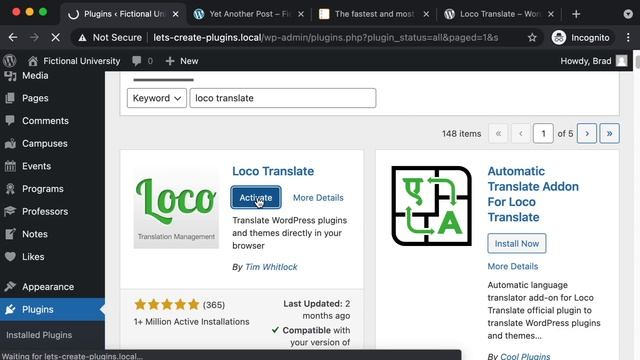The height and width of the screenshot is (360, 640).
Task: Click Howdy, Brad account text
Action: pyautogui.click(x=586, y=61)
